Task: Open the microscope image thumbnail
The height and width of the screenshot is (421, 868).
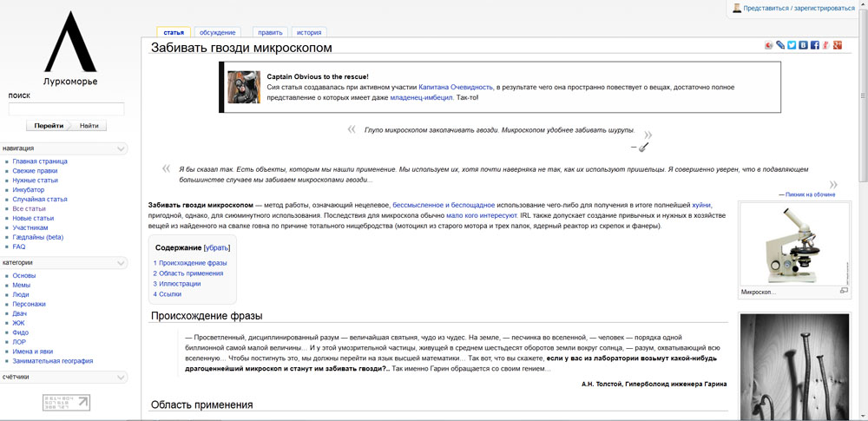Action: pyautogui.click(x=793, y=245)
